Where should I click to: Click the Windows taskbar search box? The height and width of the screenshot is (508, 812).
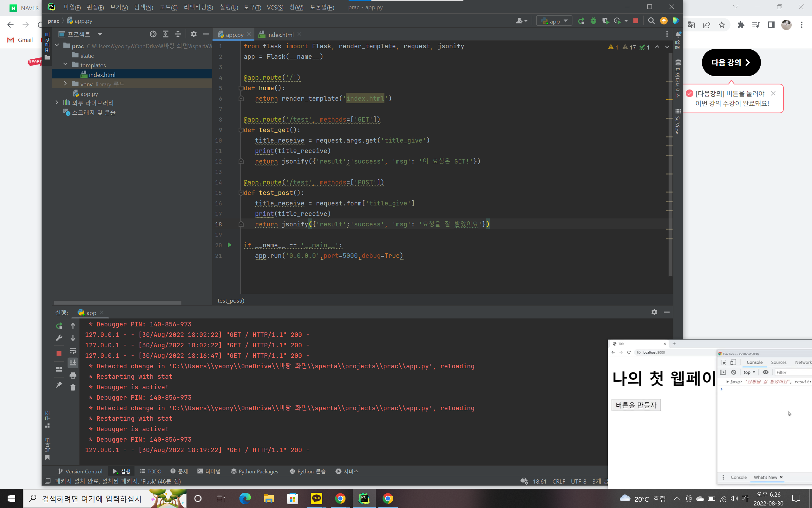click(x=105, y=498)
